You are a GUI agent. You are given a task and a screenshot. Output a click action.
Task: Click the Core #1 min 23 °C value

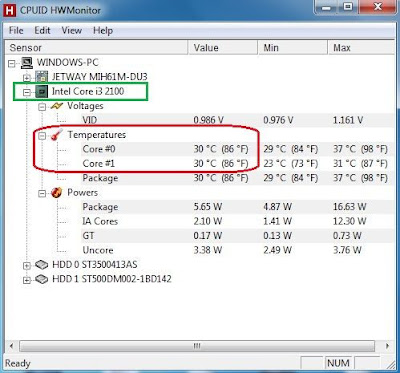coord(291,164)
